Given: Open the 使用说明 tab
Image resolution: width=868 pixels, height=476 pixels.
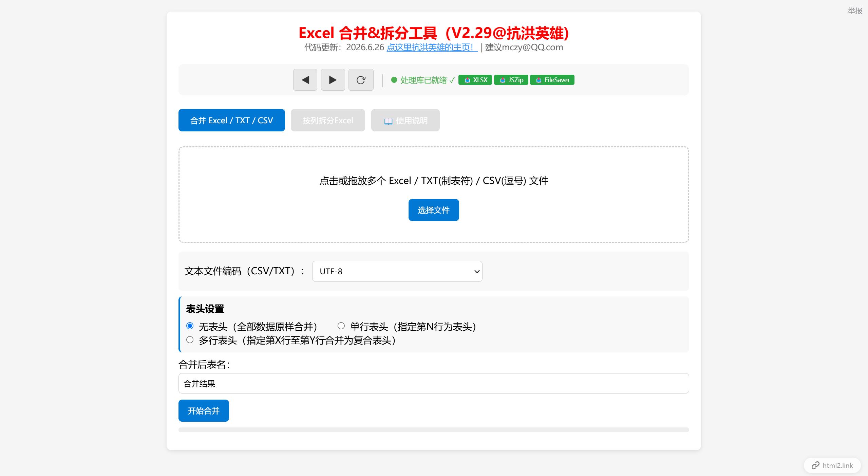Looking at the screenshot, I should (405, 120).
